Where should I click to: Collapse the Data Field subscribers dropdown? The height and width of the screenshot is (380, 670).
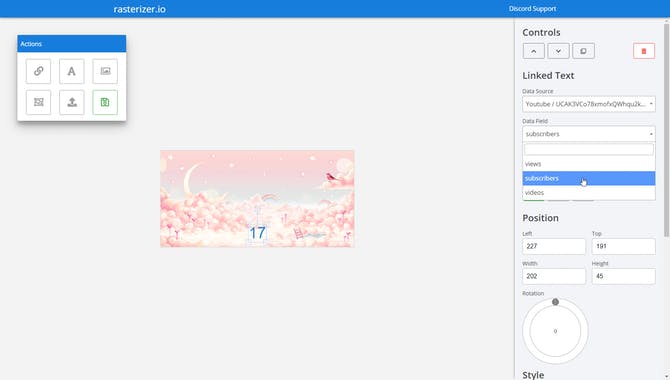(588, 134)
